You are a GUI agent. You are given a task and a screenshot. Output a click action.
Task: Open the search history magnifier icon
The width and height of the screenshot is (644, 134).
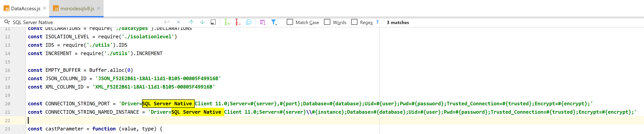click(7, 22)
